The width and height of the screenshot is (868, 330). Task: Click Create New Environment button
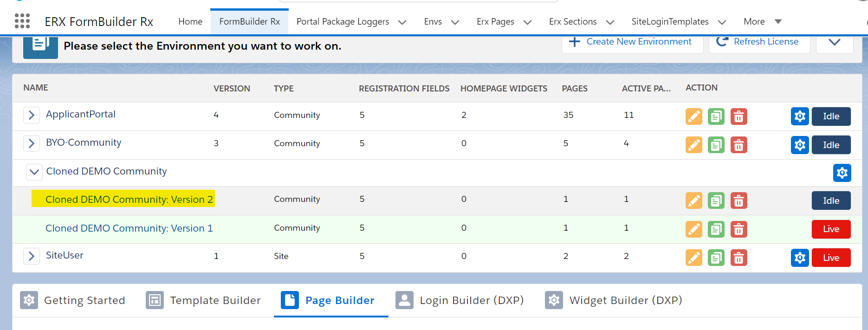[632, 42]
